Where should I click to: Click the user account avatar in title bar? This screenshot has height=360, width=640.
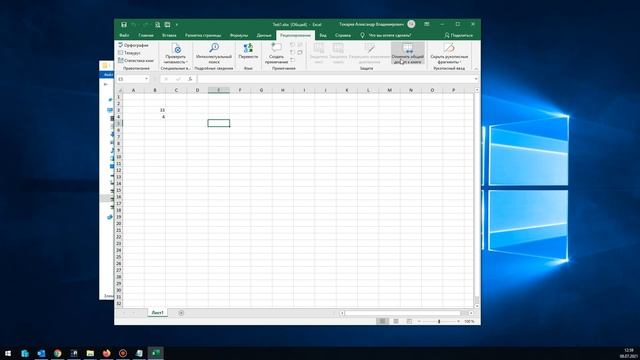411,24
